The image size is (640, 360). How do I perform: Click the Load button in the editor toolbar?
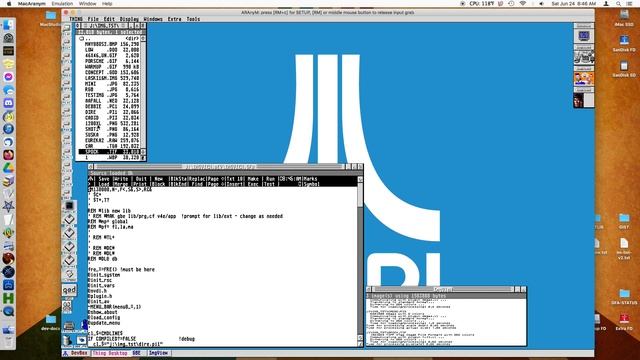[x=104, y=184]
